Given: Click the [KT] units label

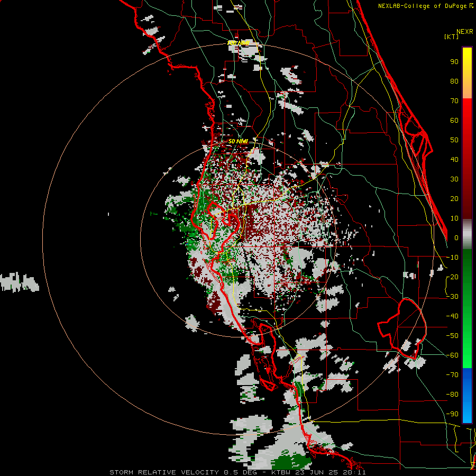Looking at the screenshot, I should tap(452, 36).
